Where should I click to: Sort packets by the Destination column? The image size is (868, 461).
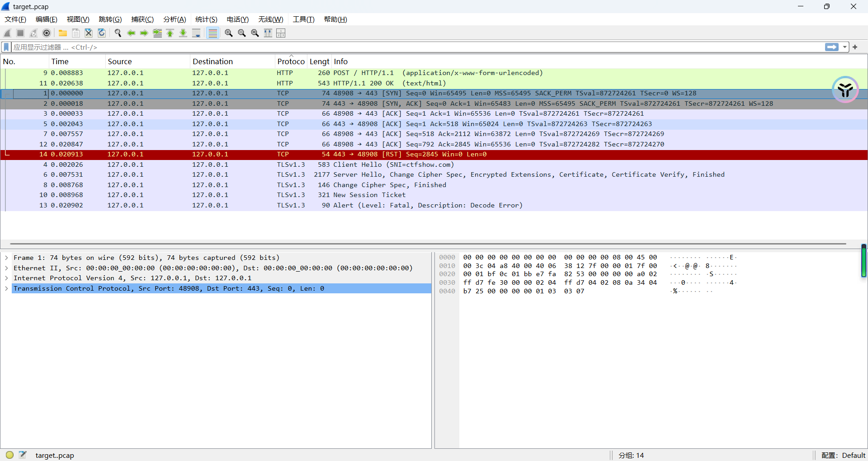click(x=232, y=61)
